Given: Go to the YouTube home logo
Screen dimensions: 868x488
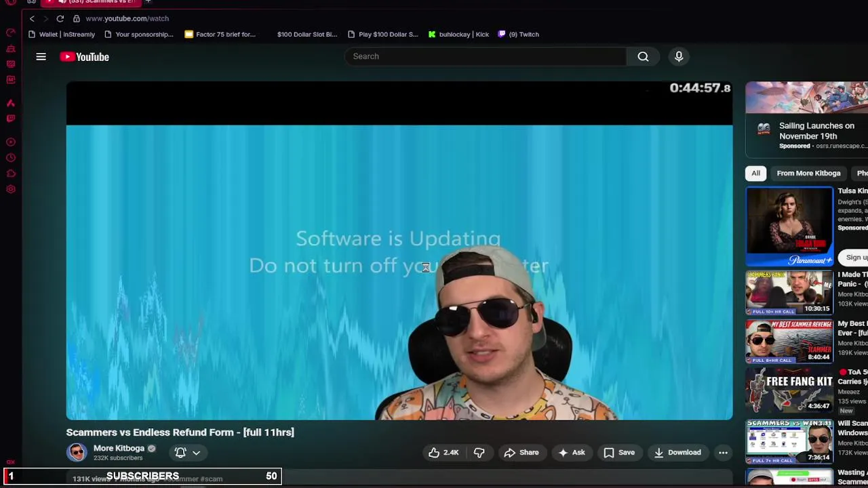Looking at the screenshot, I should (x=85, y=57).
